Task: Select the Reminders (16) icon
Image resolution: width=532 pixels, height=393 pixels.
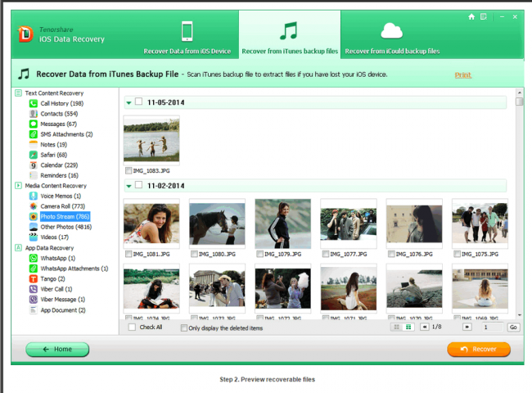Action: coord(34,175)
